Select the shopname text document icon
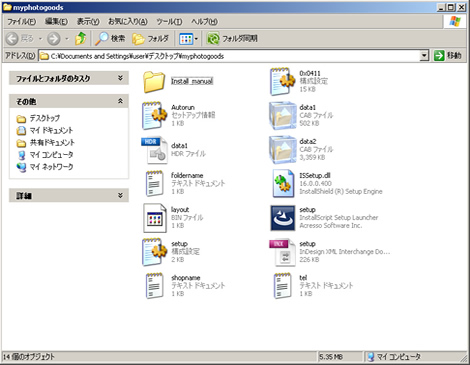This screenshot has height=365, width=470. tap(154, 286)
